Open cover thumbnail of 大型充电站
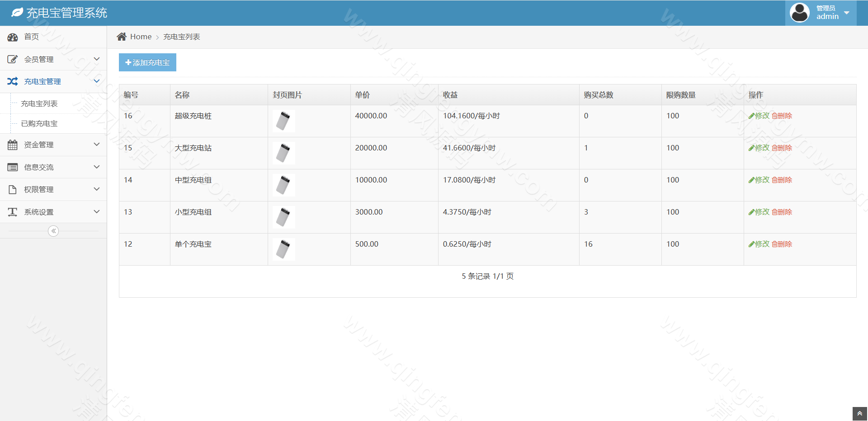 (283, 153)
